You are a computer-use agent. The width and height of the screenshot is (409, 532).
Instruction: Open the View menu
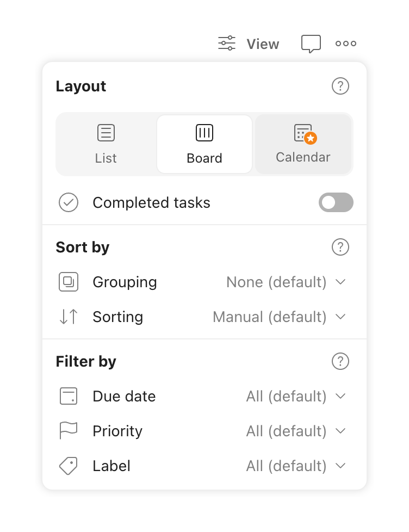[x=247, y=44]
